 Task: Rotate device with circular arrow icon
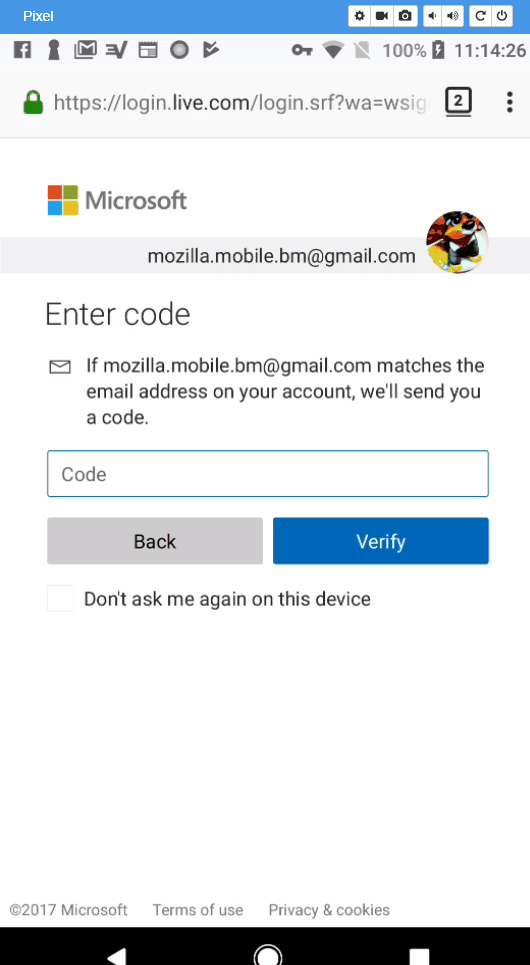[480, 16]
